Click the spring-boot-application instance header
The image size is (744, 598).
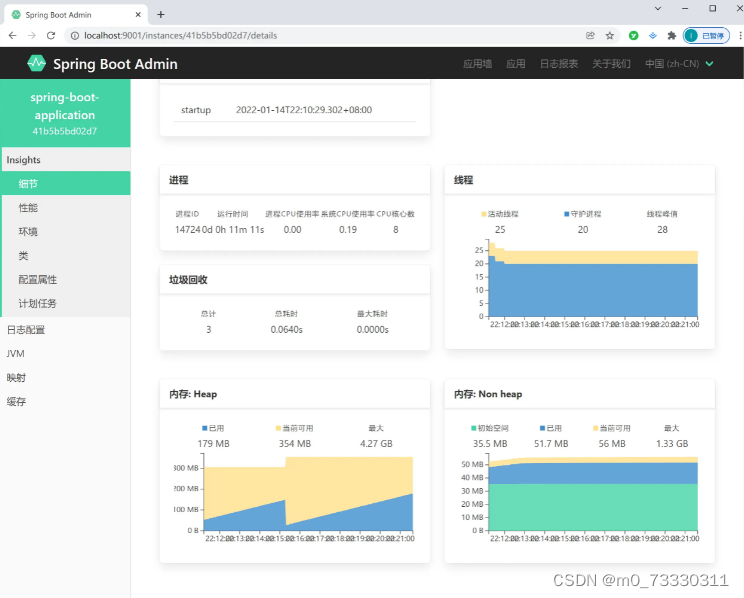pos(65,113)
